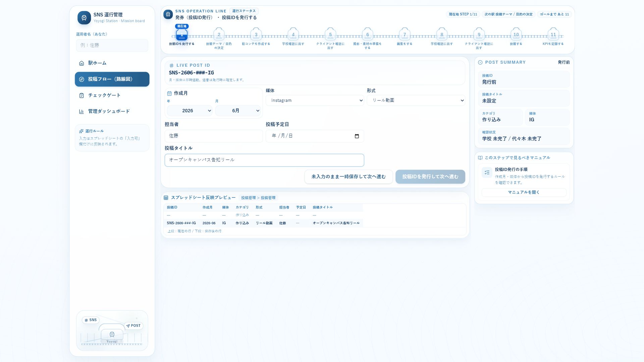Click SNS-2606-###-IG cell in preview table
644x362 pixels.
pos(181,223)
